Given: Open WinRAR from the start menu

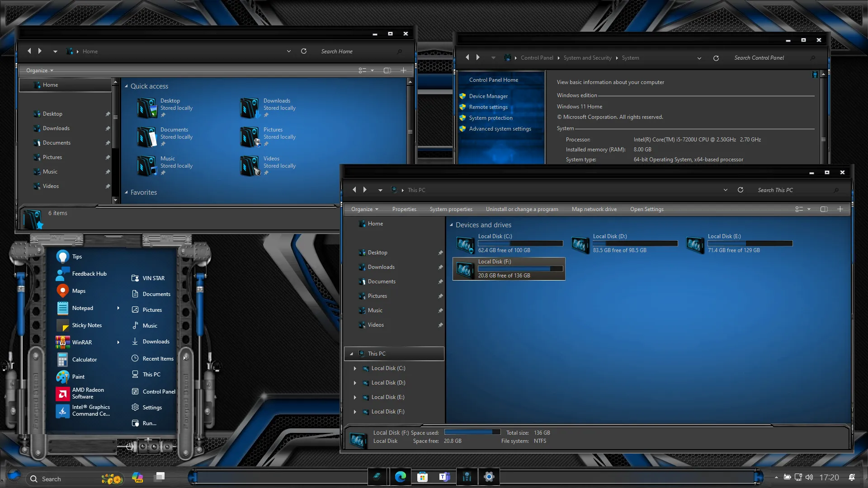Looking at the screenshot, I should pos(81,343).
